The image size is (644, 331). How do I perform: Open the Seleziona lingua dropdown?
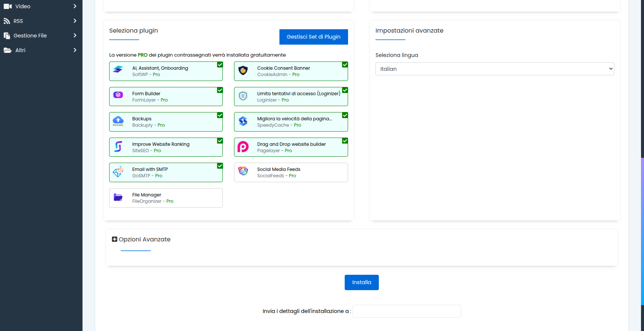click(x=495, y=69)
